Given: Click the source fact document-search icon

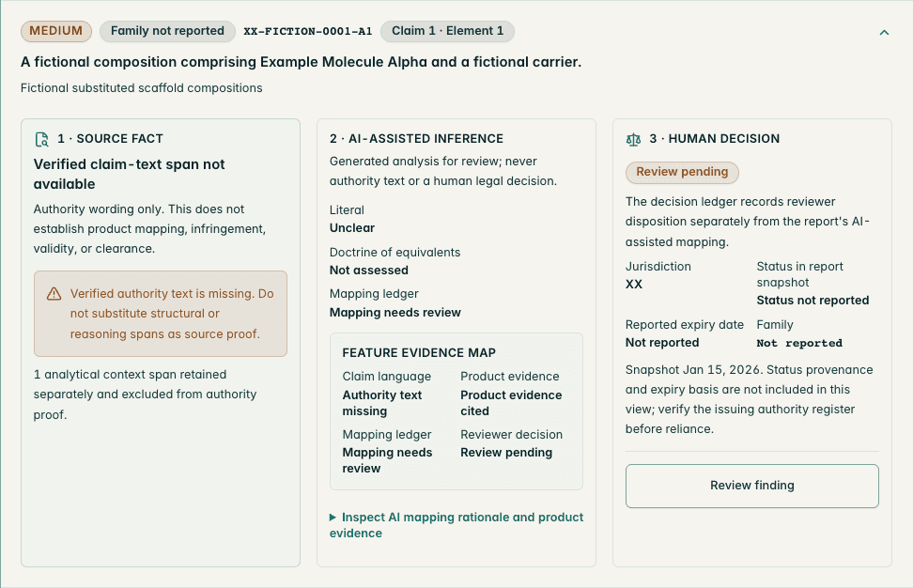Looking at the screenshot, I should pyautogui.click(x=42, y=139).
